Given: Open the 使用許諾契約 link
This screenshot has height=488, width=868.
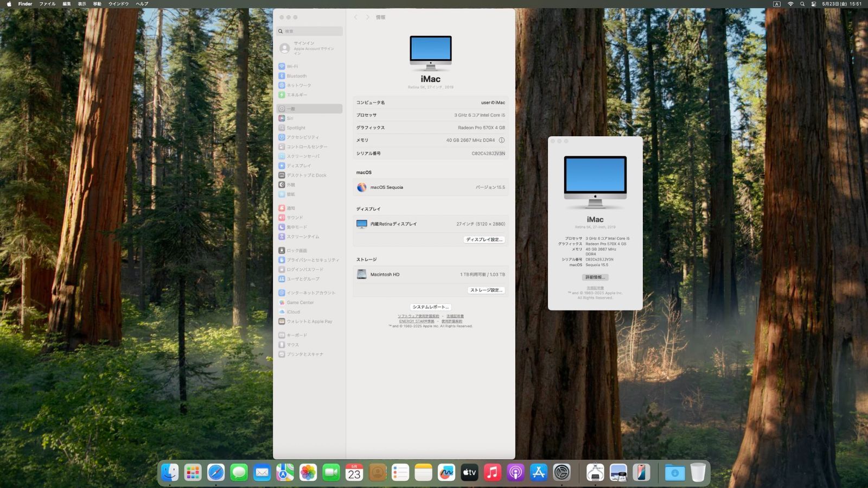Looking at the screenshot, I should 452,321.
